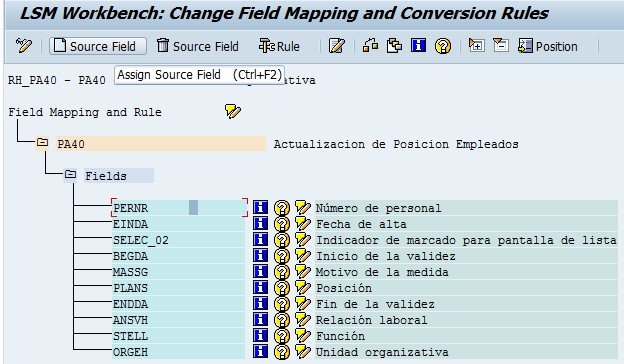Click the Display/Change toggle pencil icon
This screenshot has width=624, height=364.
click(x=24, y=46)
